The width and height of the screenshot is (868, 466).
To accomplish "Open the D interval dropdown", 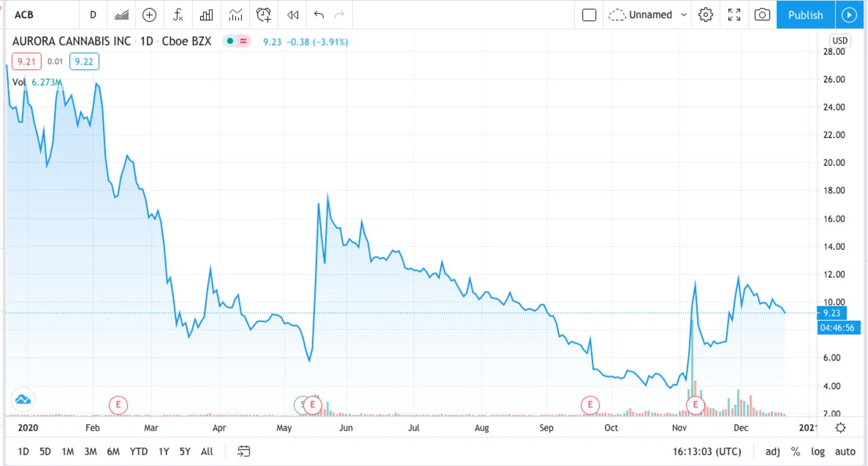I will 93,15.
